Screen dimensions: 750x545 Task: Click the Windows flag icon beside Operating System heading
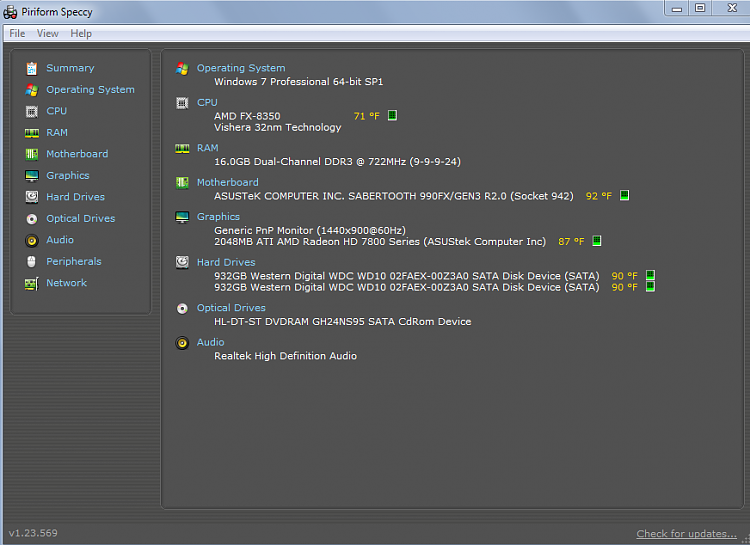coord(182,68)
